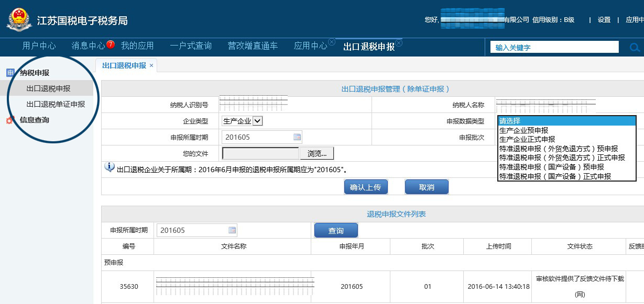This screenshot has height=304, width=644.
Task: Open 用户中心 menu
Action: click(39, 46)
